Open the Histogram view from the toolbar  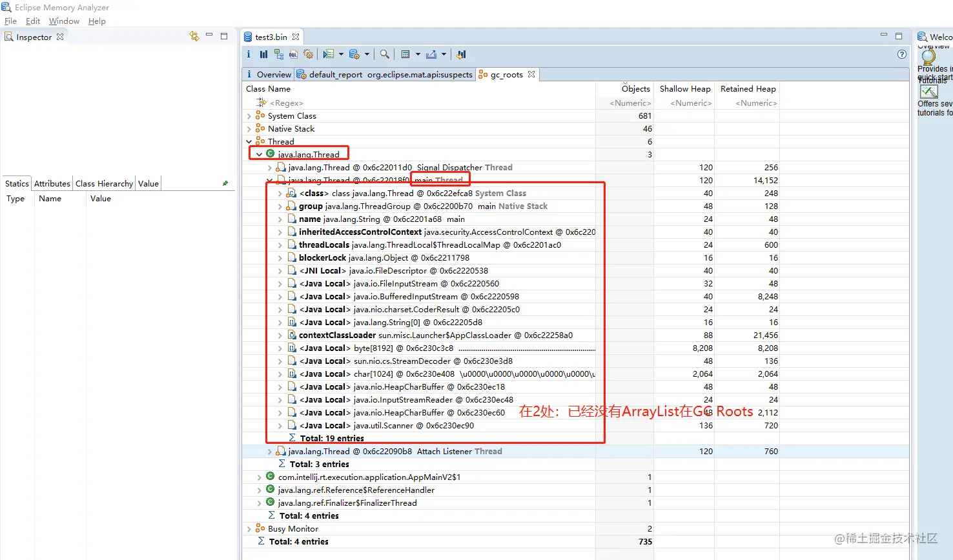[x=263, y=54]
